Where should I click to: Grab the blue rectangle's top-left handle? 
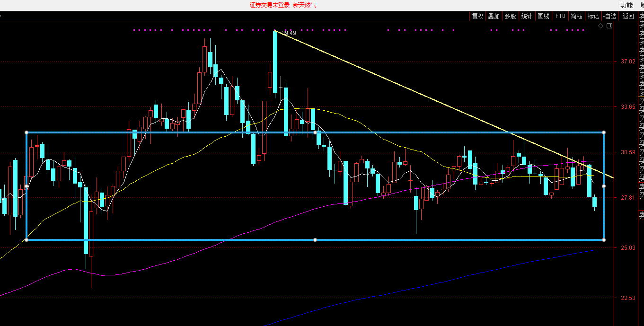point(26,132)
